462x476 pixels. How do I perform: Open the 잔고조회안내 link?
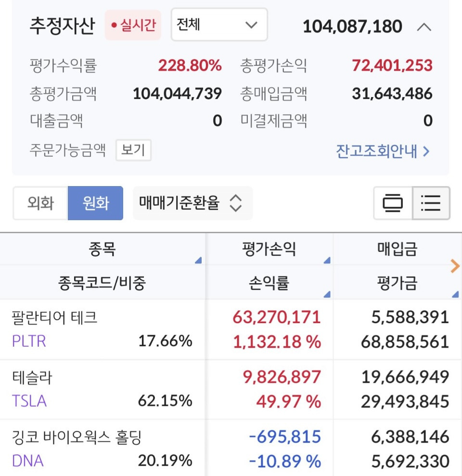(x=380, y=151)
